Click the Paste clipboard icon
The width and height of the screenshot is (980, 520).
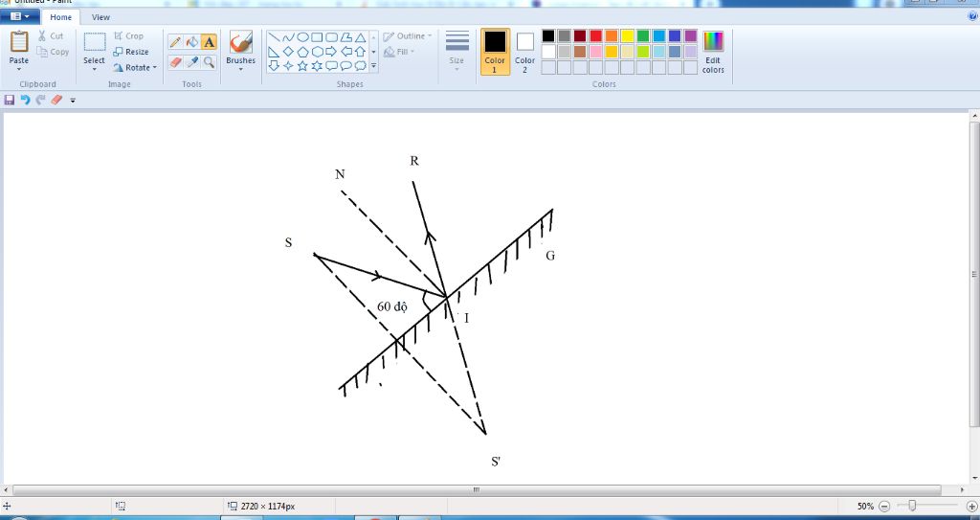pyautogui.click(x=19, y=42)
